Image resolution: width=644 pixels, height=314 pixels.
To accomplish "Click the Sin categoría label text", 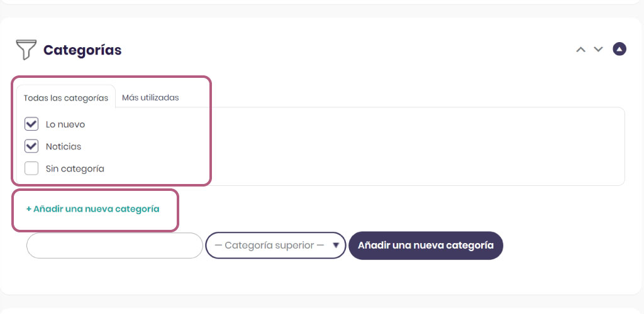I will point(75,169).
